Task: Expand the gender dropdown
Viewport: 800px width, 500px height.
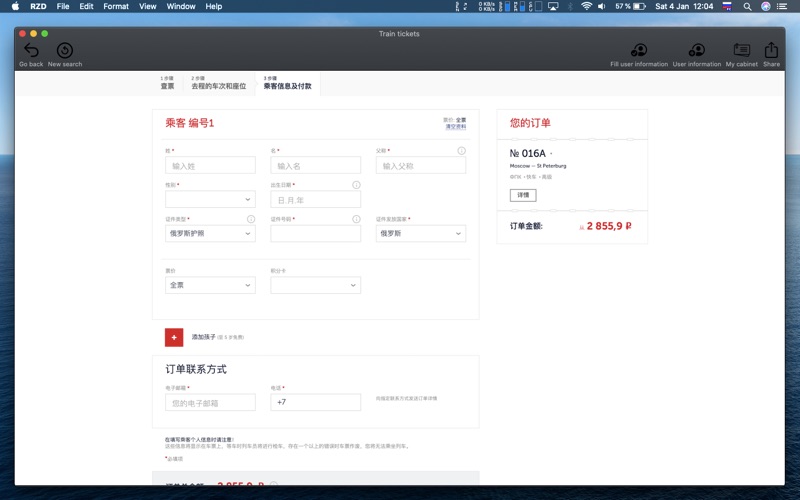Action: click(x=210, y=200)
